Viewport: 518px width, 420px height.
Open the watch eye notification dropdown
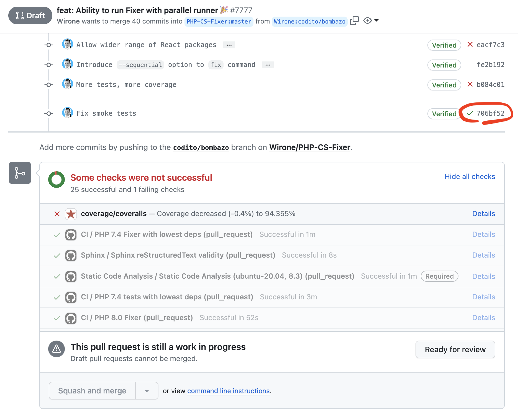[371, 21]
